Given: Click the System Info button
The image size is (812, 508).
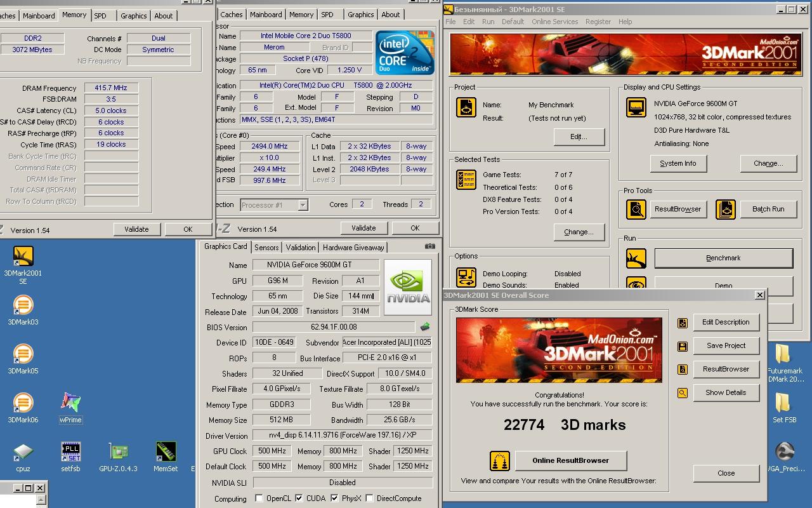Looking at the screenshot, I should [x=678, y=163].
